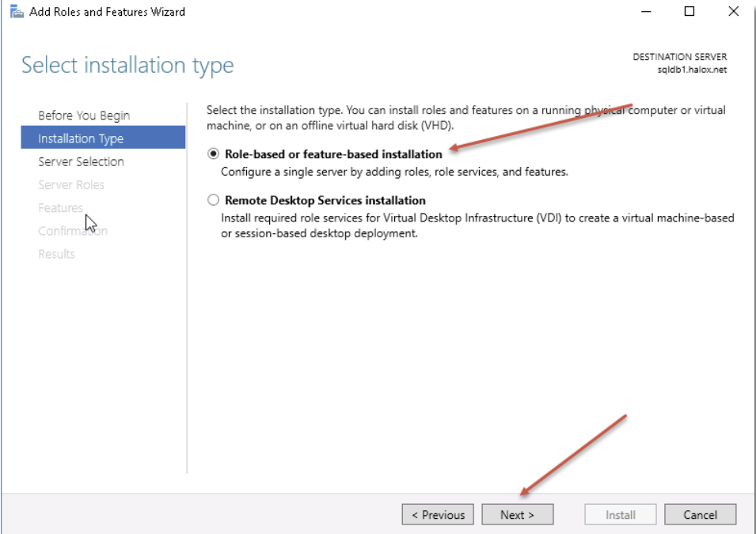Viewport: 756px width, 534px height.
Task: Click the sqldb1.halox.net server name
Action: click(692, 70)
